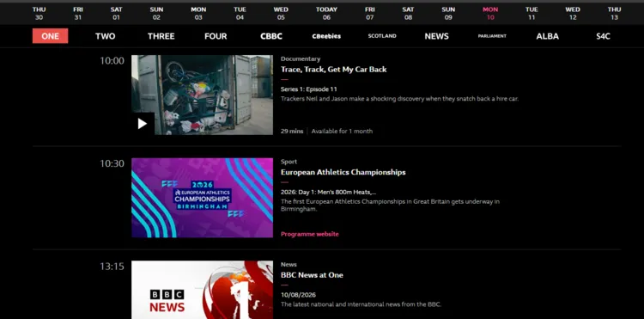Viewport: 644px width, 319px height.
Task: Open the CBeebies channel schedule
Action: point(326,36)
